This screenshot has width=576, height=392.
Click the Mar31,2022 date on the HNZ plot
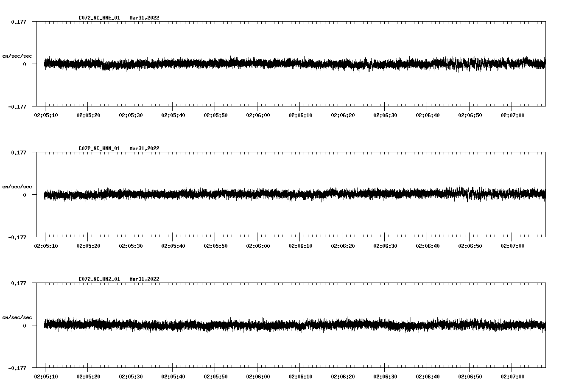[x=145, y=279]
